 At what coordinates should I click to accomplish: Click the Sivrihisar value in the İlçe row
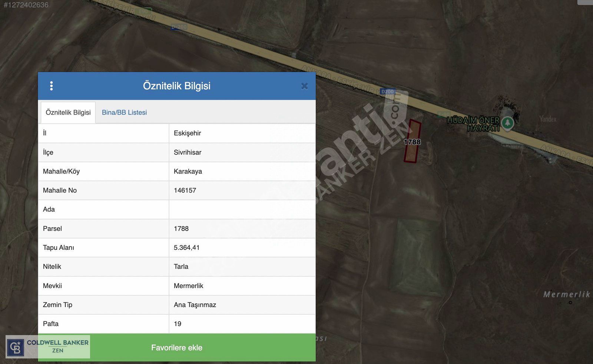point(188,152)
